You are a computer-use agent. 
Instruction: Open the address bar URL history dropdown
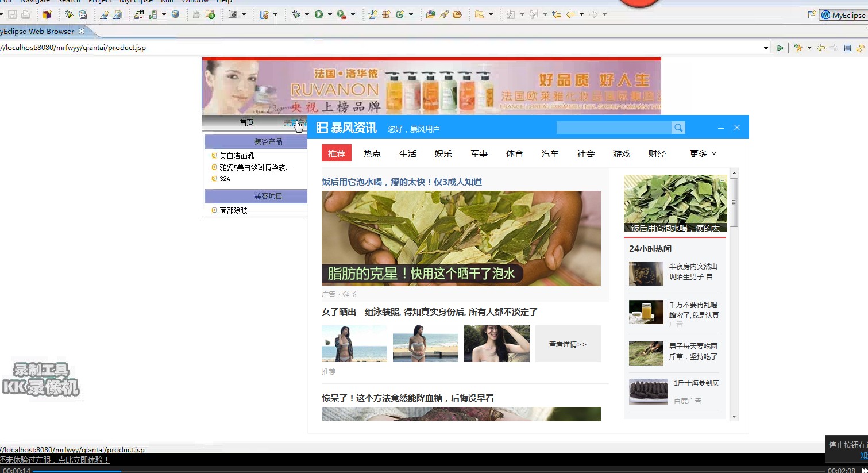pyautogui.click(x=766, y=48)
